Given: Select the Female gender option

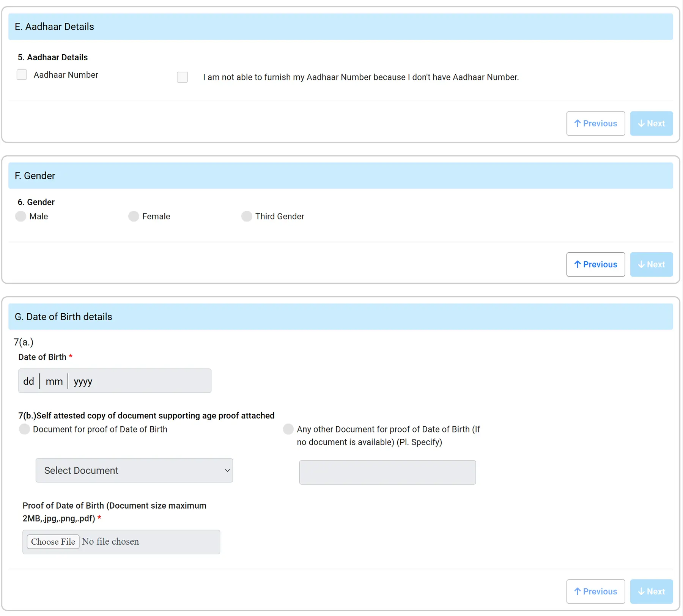Looking at the screenshot, I should tap(134, 216).
